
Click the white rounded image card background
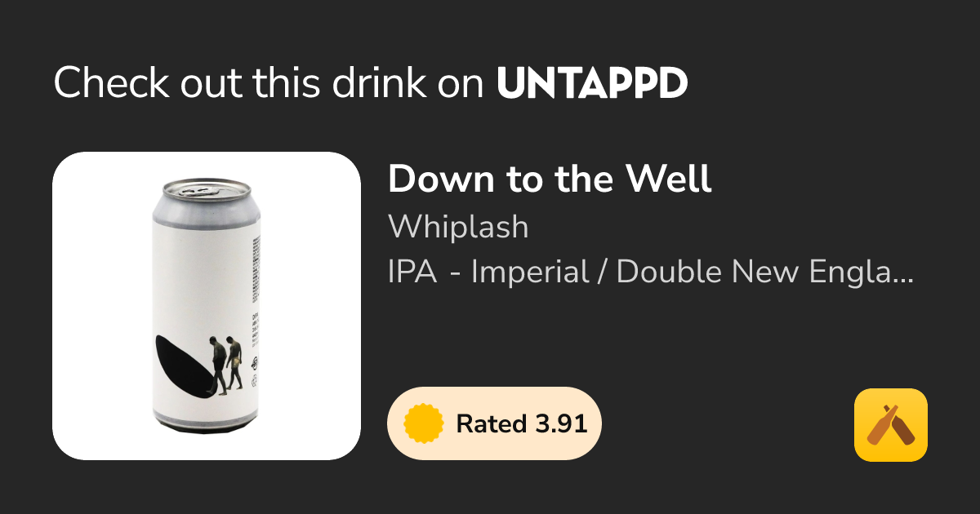tap(207, 306)
